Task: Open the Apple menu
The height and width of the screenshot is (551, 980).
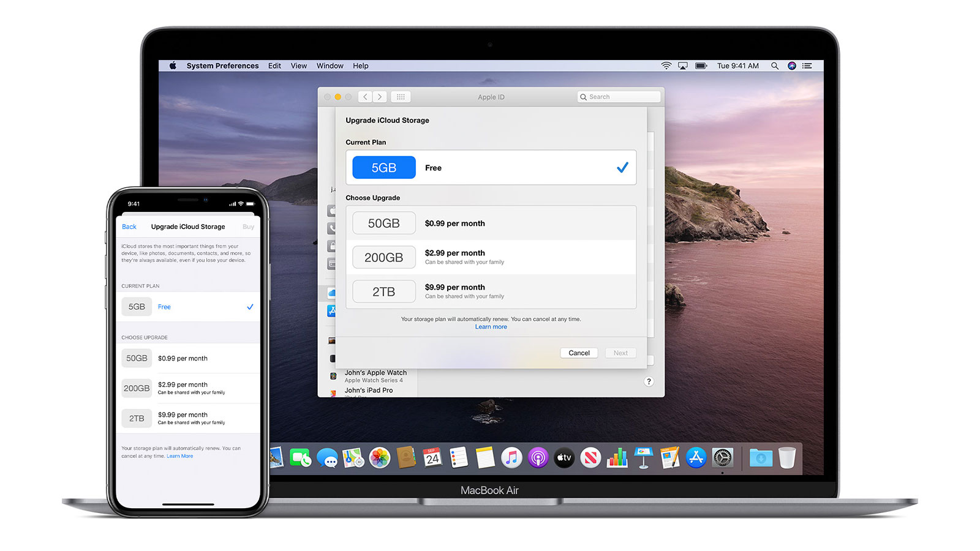Action: (x=173, y=66)
